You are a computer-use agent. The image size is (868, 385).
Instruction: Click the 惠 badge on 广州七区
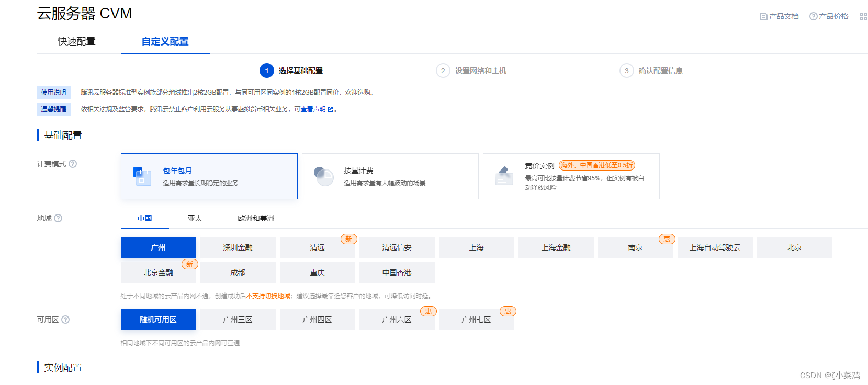coord(508,311)
